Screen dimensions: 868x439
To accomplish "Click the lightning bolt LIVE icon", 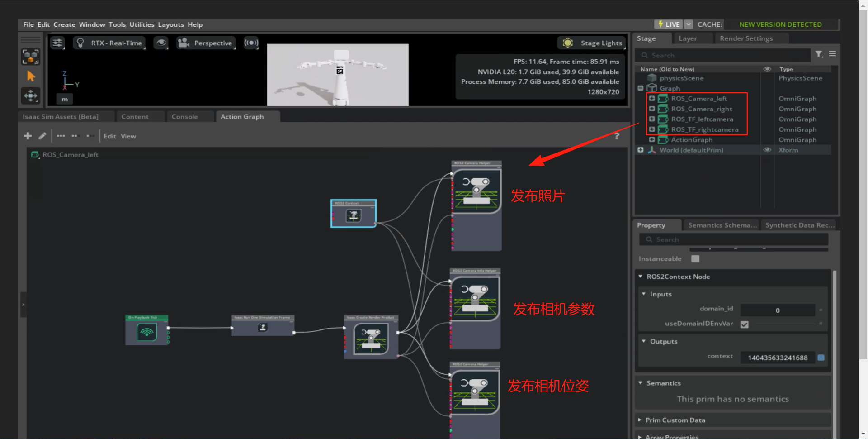I will click(x=660, y=24).
